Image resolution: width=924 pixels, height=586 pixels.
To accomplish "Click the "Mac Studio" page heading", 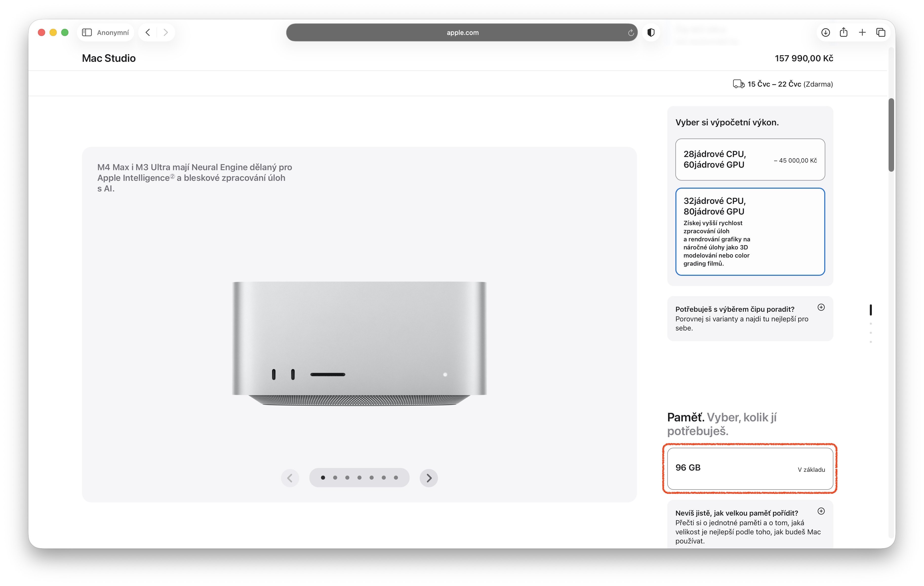I will point(109,58).
